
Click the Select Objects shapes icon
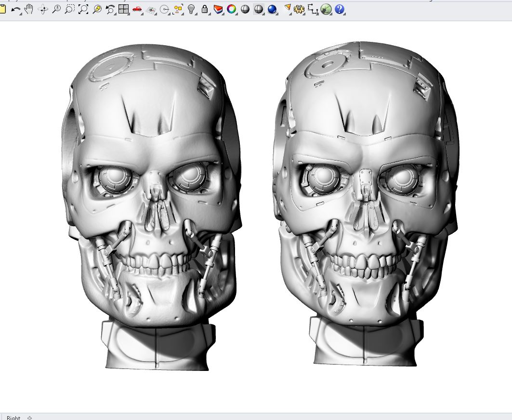178,9
